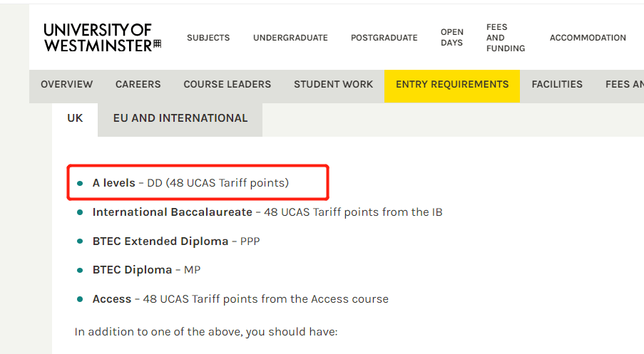Open the Subjects navigation menu
Screen dimensions: 644x354
(x=208, y=38)
